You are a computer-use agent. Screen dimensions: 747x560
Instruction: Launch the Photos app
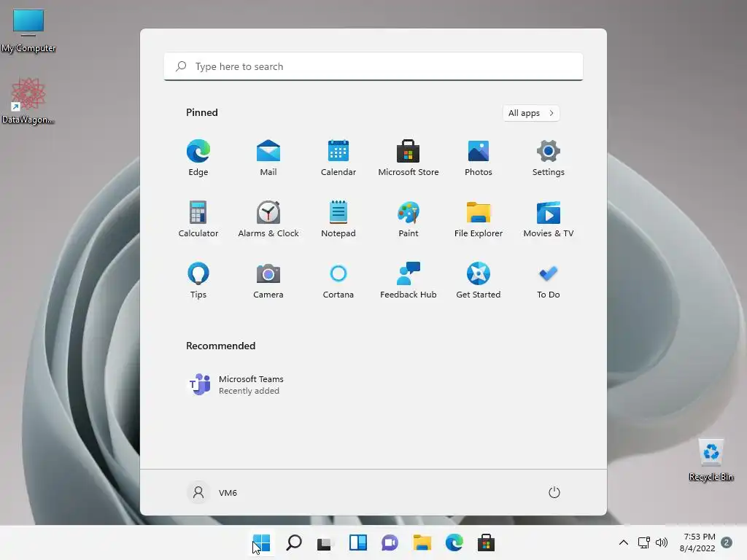(x=479, y=157)
